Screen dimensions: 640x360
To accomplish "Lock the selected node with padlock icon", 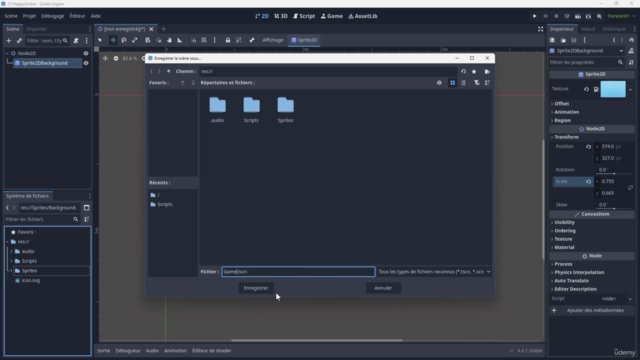I will [x=228, y=40].
